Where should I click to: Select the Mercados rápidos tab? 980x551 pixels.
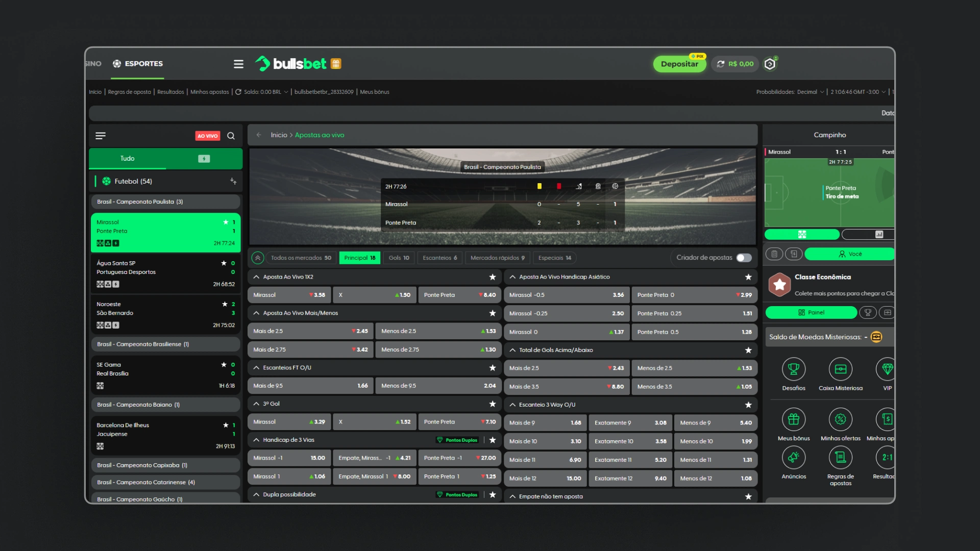coord(497,258)
